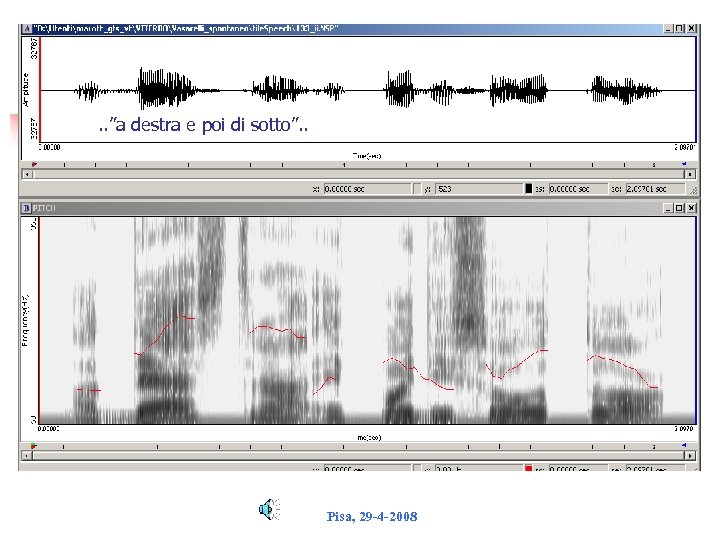Click the se end time field in waveform window
Viewport: 720px width, 540px height.
(x=655, y=189)
